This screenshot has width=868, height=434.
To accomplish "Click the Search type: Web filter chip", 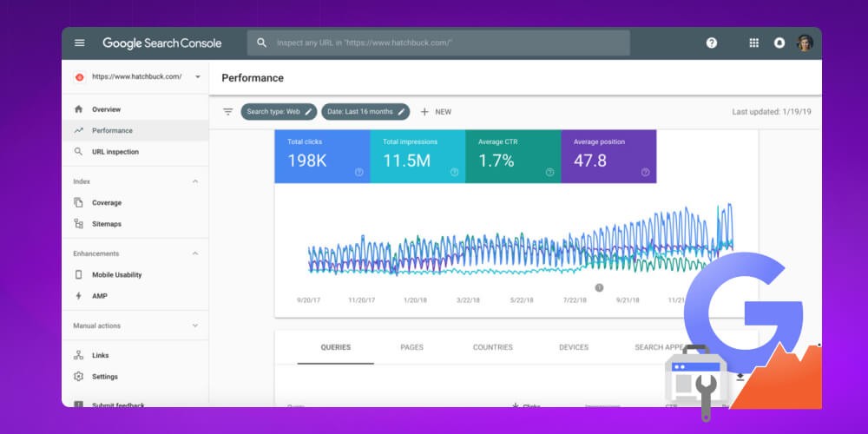I will pos(279,112).
